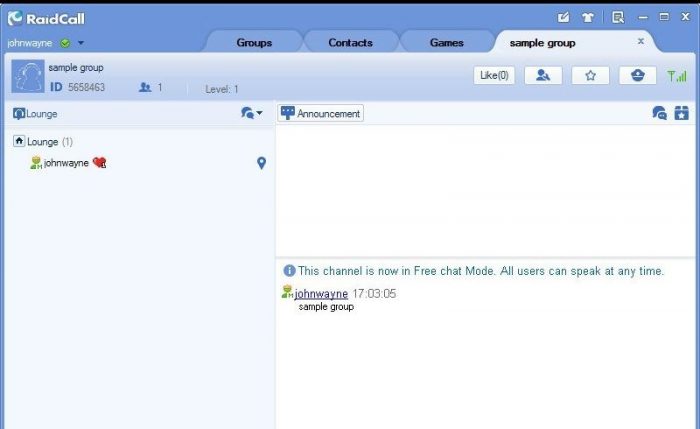Click the Level: 1 label
Viewport: 700px width, 429px height.
[222, 89]
